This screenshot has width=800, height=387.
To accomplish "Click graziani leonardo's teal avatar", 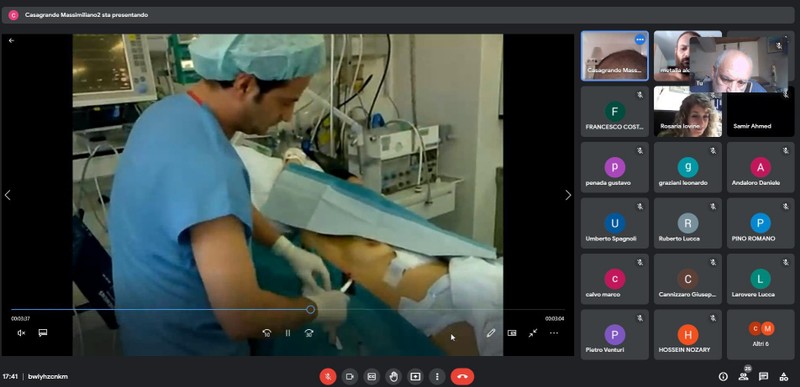I will (x=688, y=167).
